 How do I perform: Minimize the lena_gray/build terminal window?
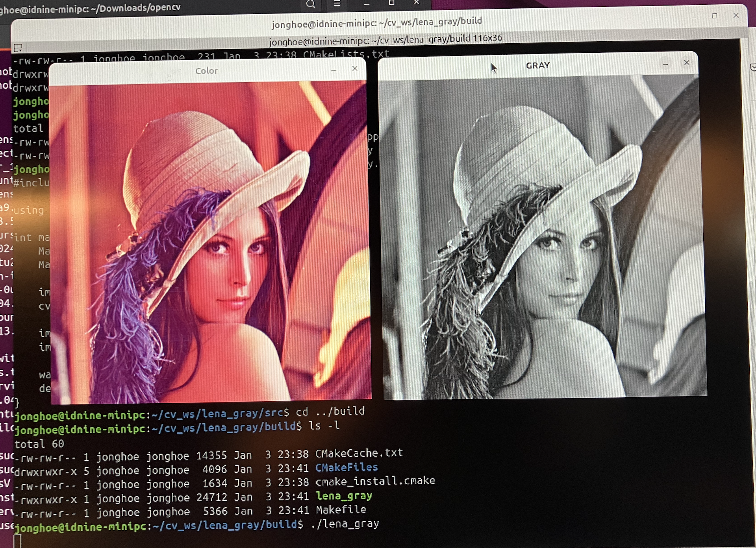[x=693, y=17]
